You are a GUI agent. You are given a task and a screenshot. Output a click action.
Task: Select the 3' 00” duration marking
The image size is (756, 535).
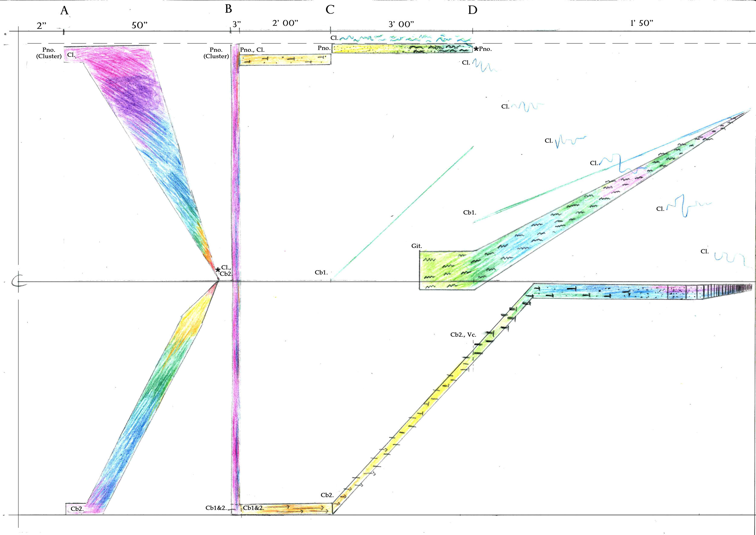401,24
